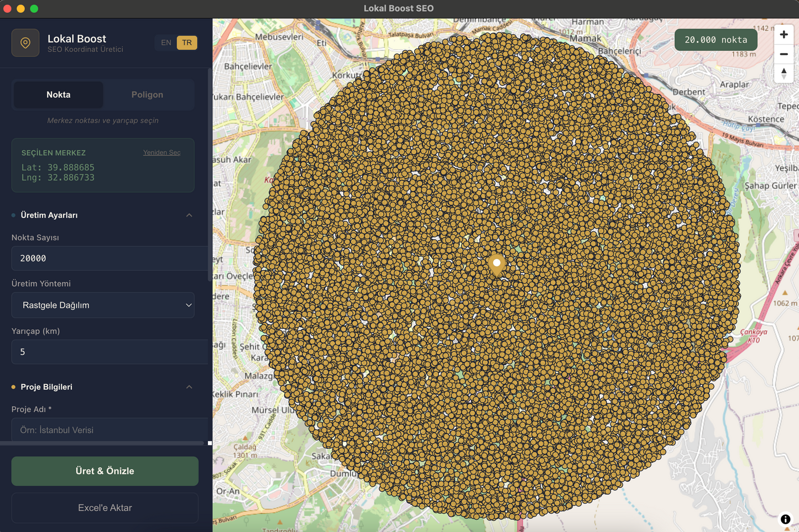Select the Nokta tab

(58, 94)
